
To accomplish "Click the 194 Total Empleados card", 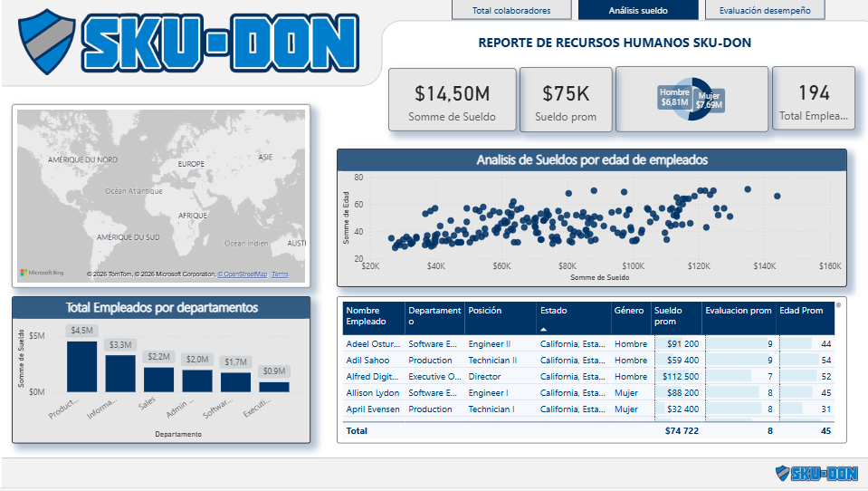I will [x=814, y=100].
